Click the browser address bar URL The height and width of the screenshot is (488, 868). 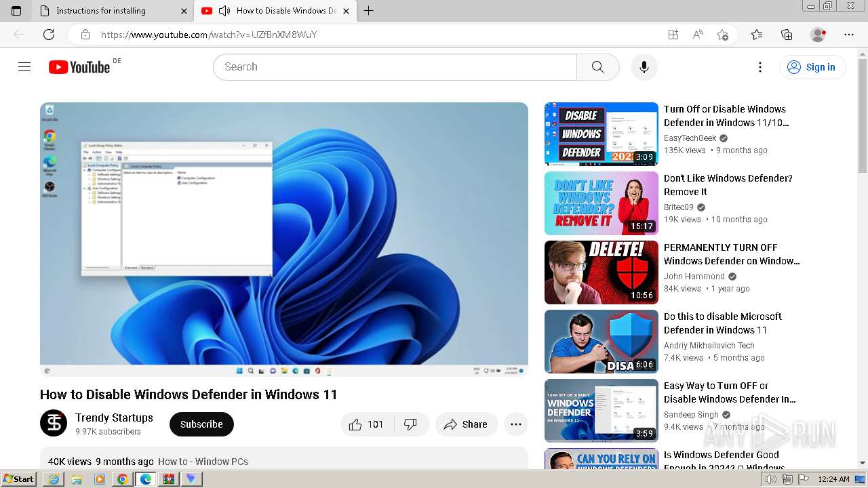[209, 35]
